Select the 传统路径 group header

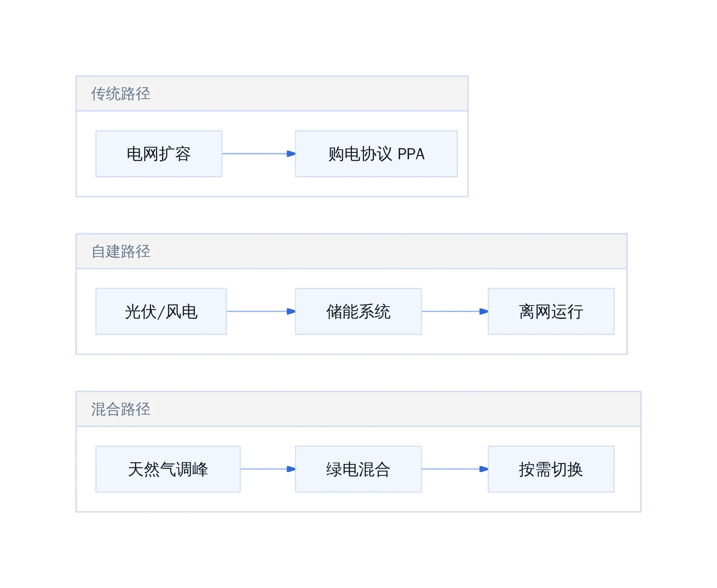(272, 94)
